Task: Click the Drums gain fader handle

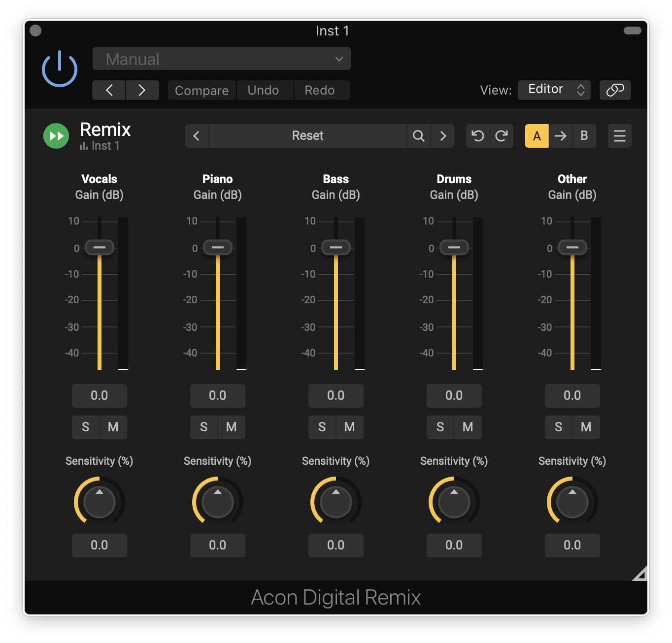Action: [454, 247]
